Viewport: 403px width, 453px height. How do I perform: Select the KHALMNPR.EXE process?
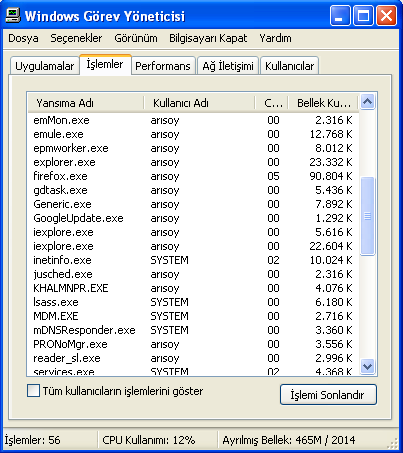coord(193,288)
